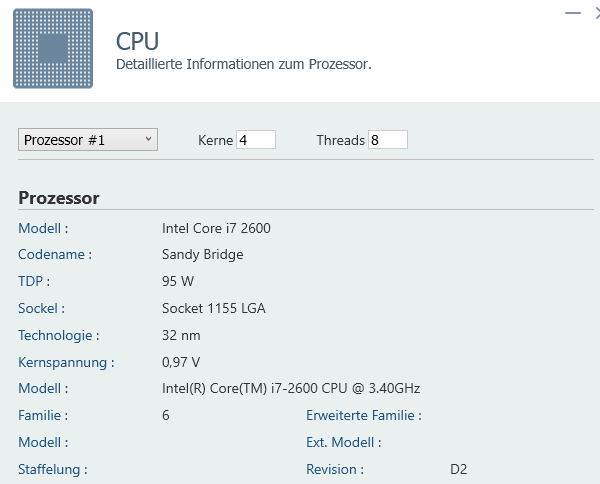Viewport: 600px width, 484px height.
Task: Click the 'Ext. Modell :' label
Action: point(344,443)
